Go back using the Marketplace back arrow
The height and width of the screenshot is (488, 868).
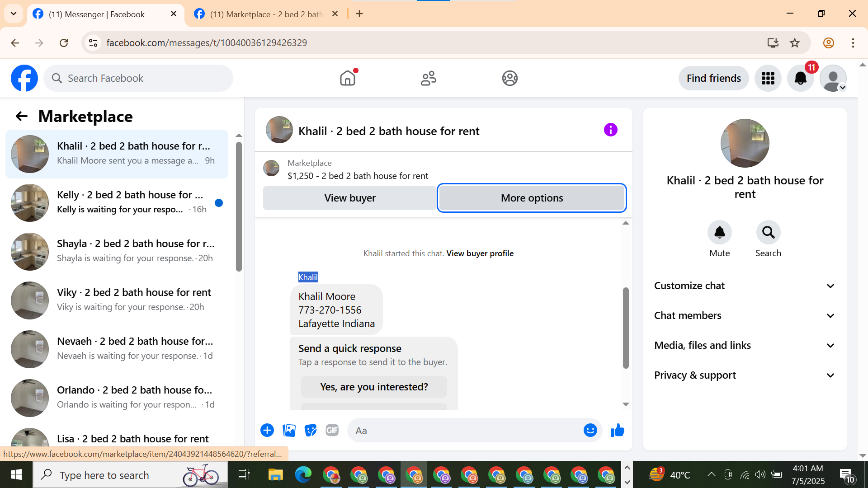tap(22, 117)
